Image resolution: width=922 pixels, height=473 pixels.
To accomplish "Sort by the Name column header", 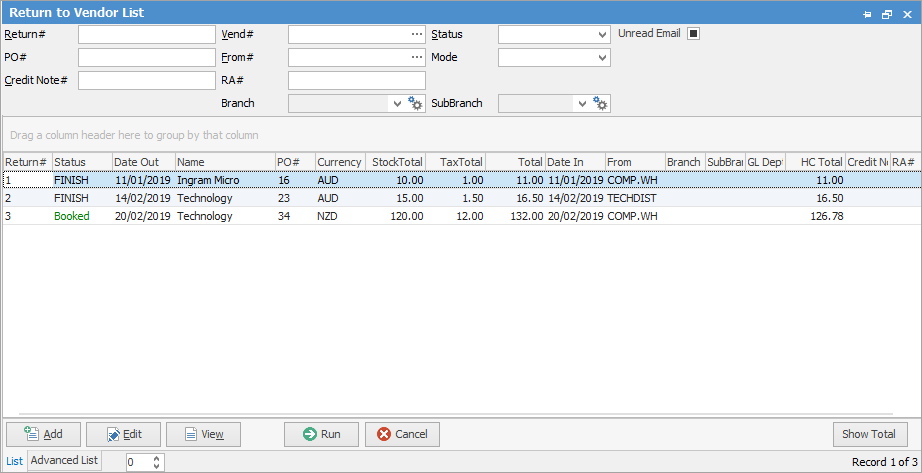I will [225, 162].
